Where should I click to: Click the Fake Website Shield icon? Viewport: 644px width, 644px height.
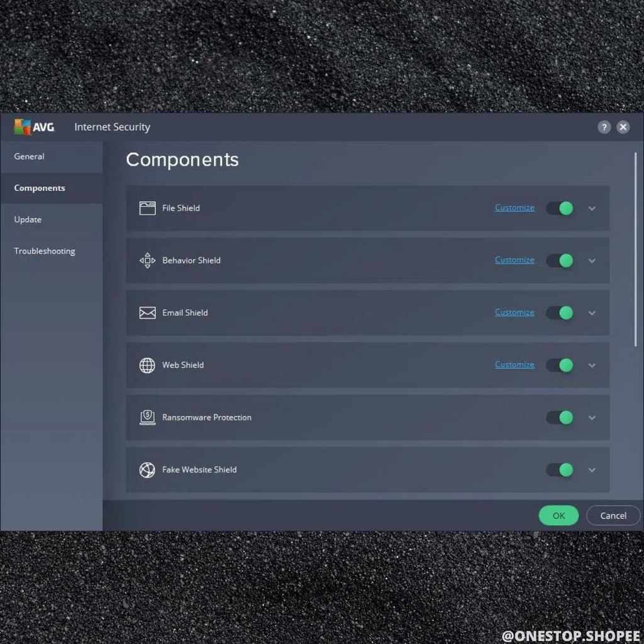click(147, 470)
